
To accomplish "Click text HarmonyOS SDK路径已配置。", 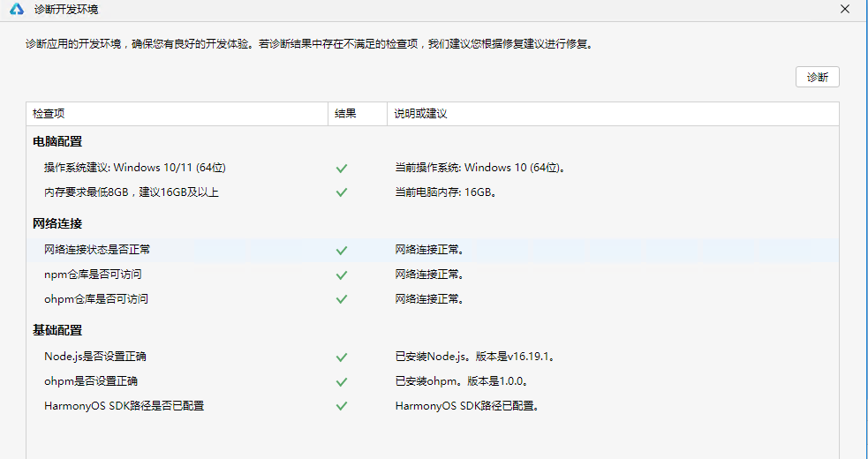I will point(468,406).
